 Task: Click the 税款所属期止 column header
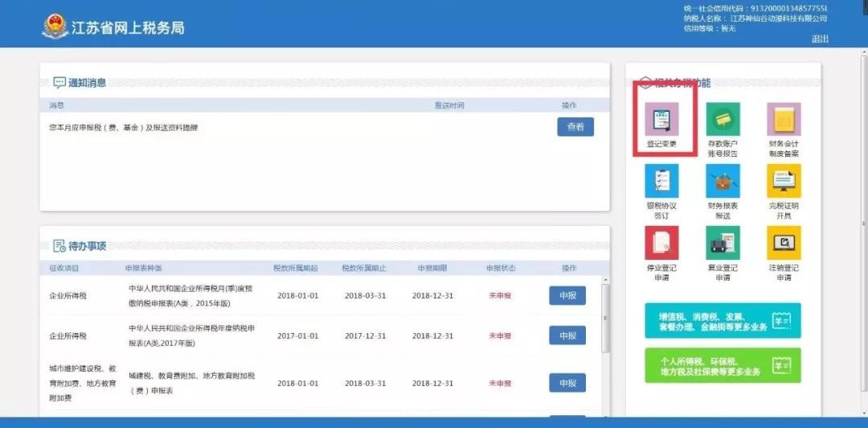point(364,269)
